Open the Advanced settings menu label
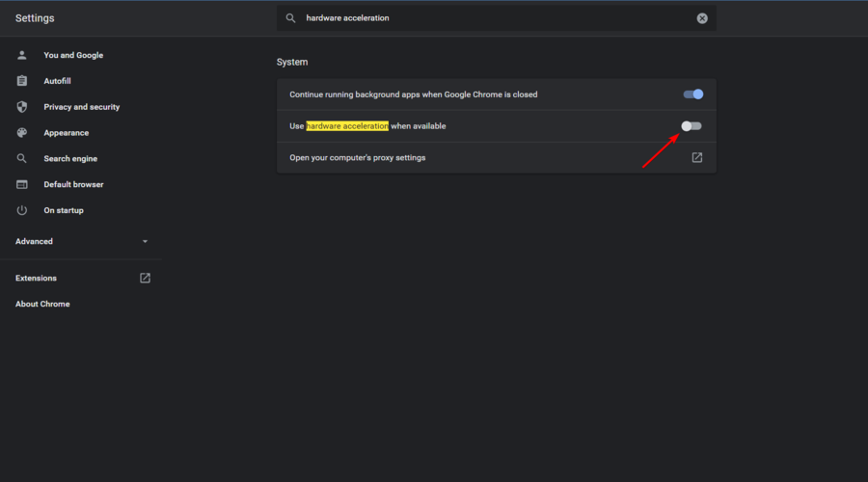 pyautogui.click(x=35, y=241)
